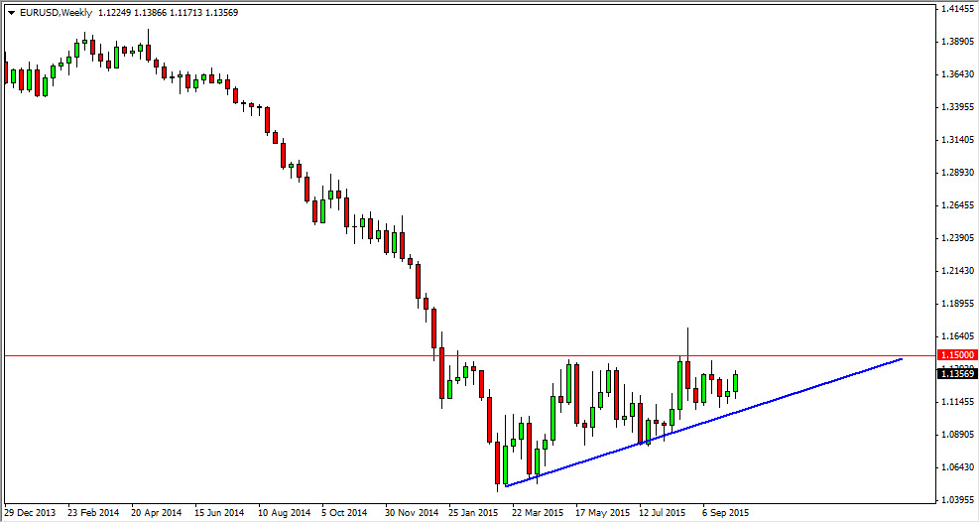This screenshot has width=980, height=523.
Task: Click the 29 Dec 2013 date label
Action: click(x=30, y=513)
